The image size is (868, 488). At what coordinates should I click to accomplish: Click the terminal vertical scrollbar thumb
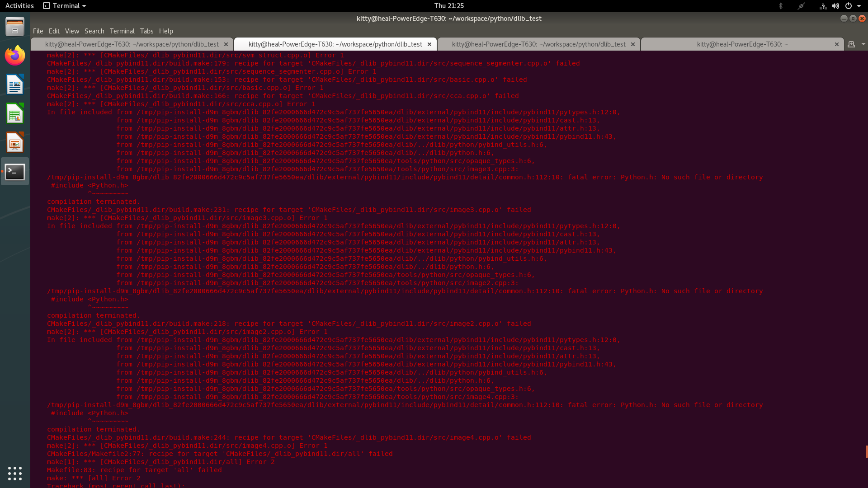[866, 451]
